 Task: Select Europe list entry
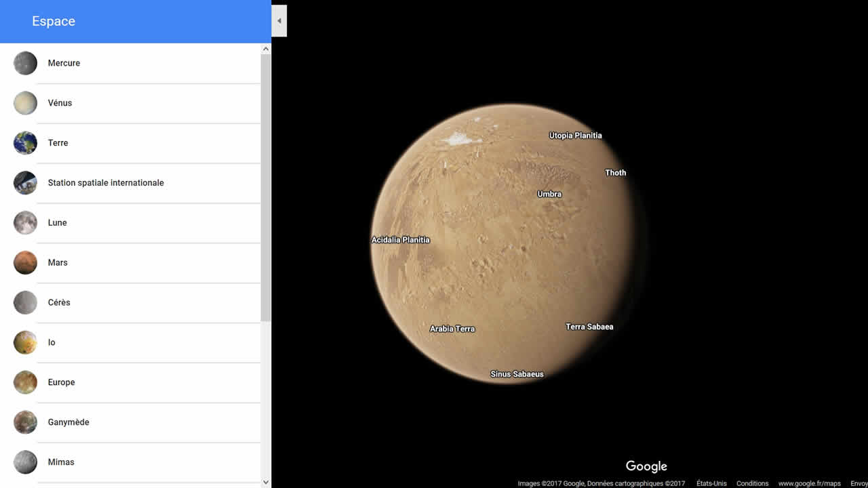(130, 382)
